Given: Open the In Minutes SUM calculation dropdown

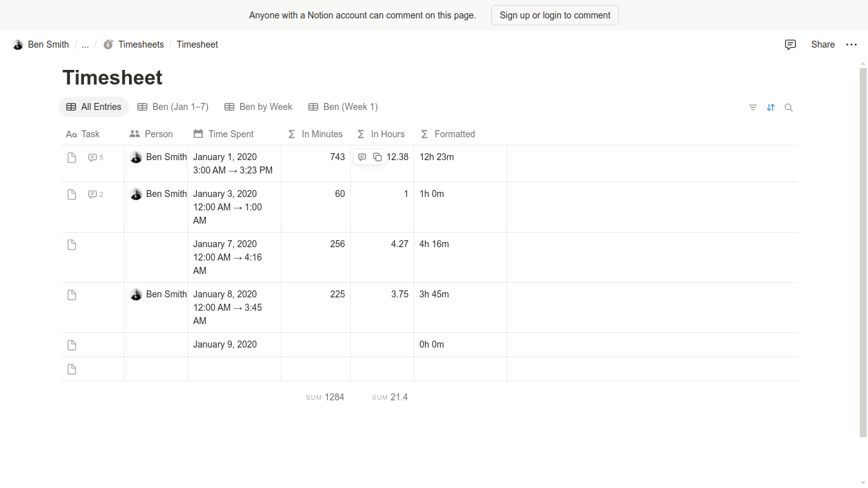Looking at the screenshot, I should pos(325,397).
